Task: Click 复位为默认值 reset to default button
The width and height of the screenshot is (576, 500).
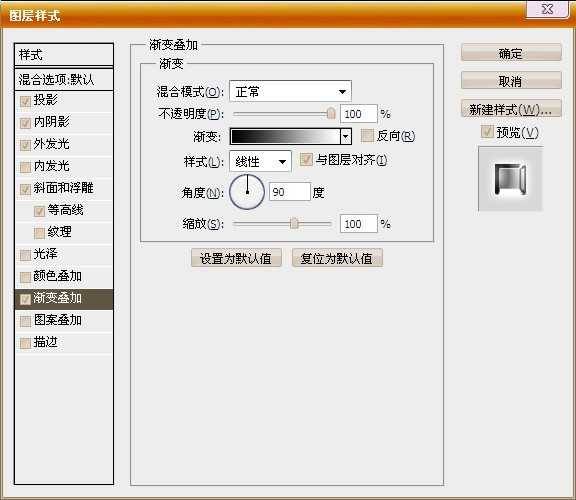Action: 337,259
